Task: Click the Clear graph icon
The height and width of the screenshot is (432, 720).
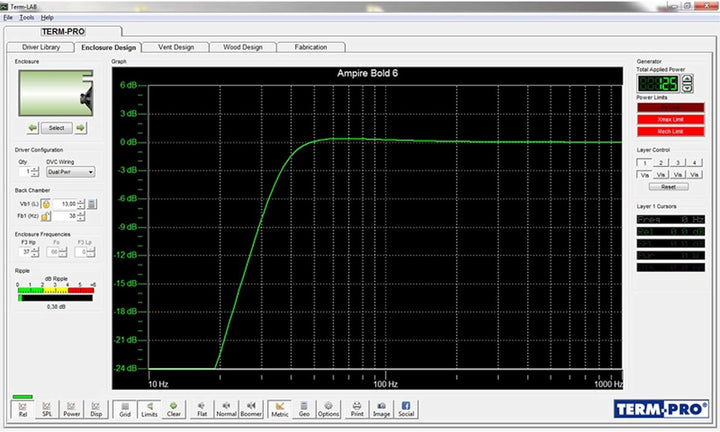Action: [173, 407]
